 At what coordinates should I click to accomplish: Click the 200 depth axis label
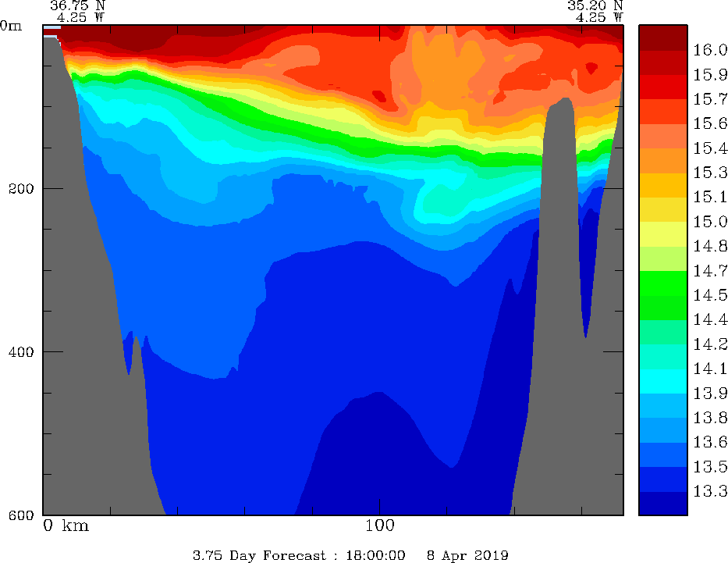pyautogui.click(x=21, y=189)
